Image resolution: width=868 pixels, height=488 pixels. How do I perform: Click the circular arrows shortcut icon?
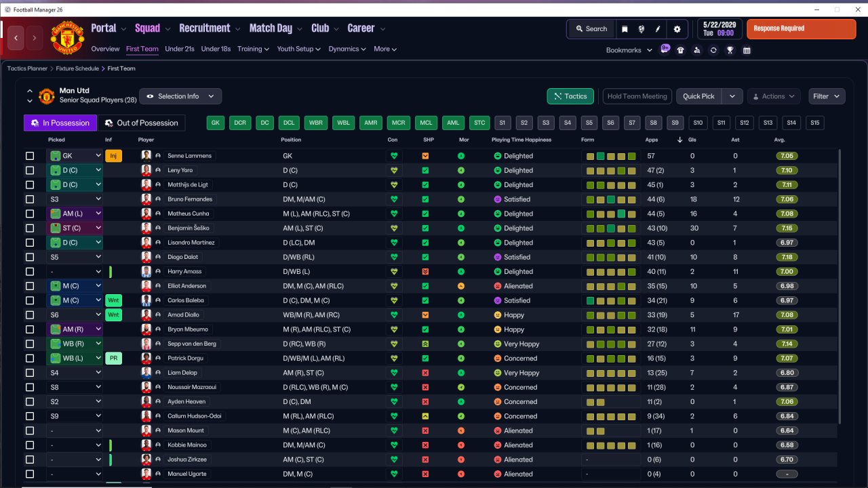713,50
